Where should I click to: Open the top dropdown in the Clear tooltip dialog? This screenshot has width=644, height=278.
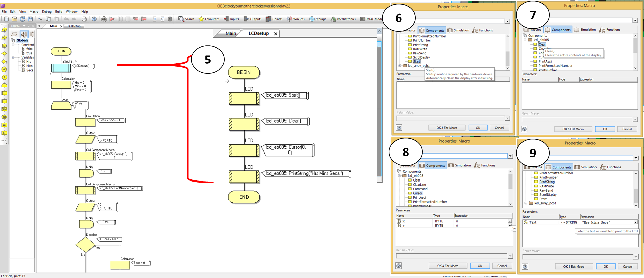click(x=635, y=20)
